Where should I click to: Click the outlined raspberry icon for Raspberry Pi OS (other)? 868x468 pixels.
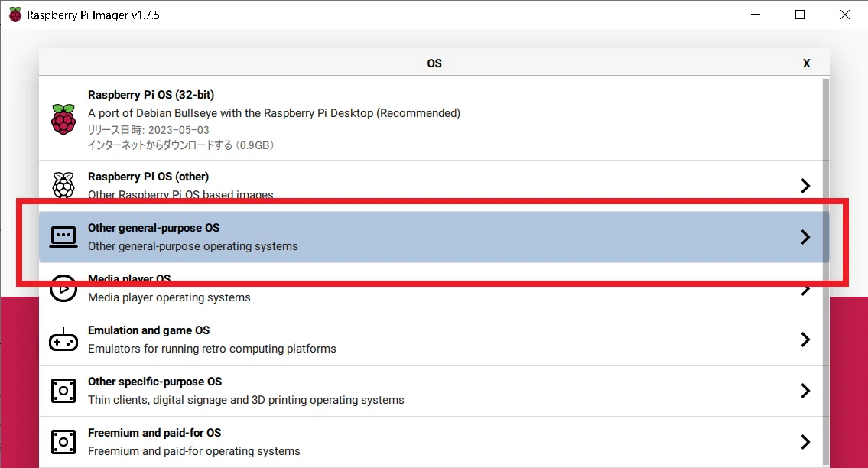point(63,184)
